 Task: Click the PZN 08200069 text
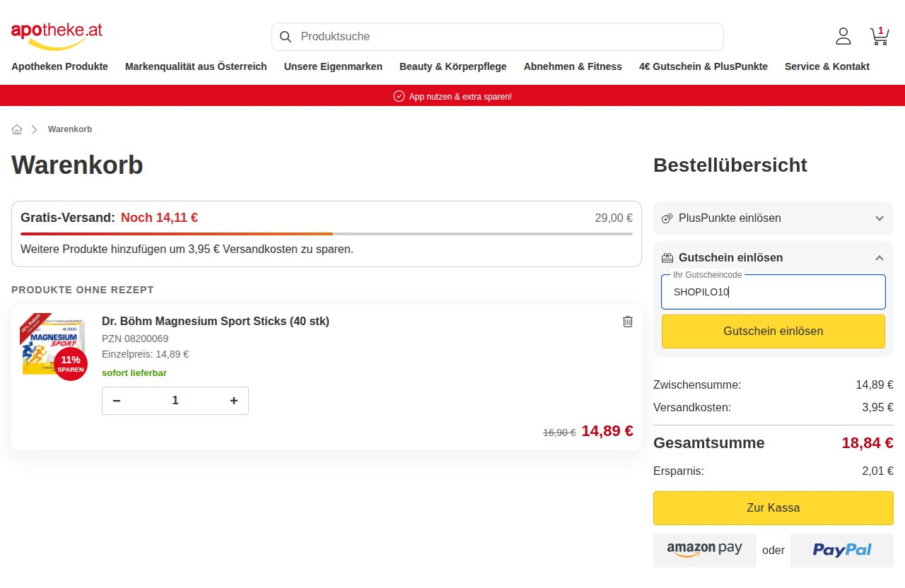[x=135, y=339]
